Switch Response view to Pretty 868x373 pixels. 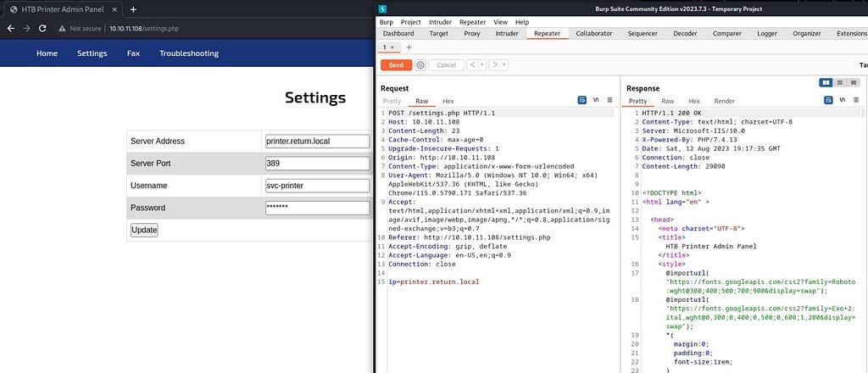point(637,101)
